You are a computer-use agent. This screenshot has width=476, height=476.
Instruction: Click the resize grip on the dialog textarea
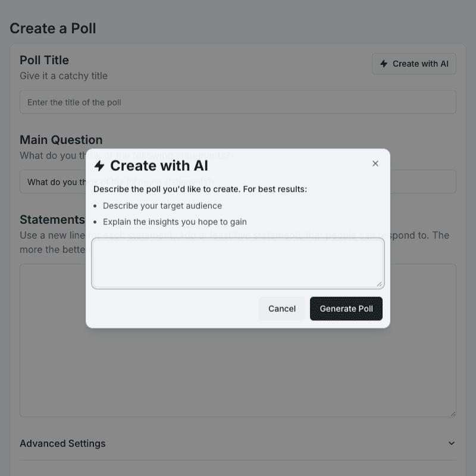click(x=379, y=284)
